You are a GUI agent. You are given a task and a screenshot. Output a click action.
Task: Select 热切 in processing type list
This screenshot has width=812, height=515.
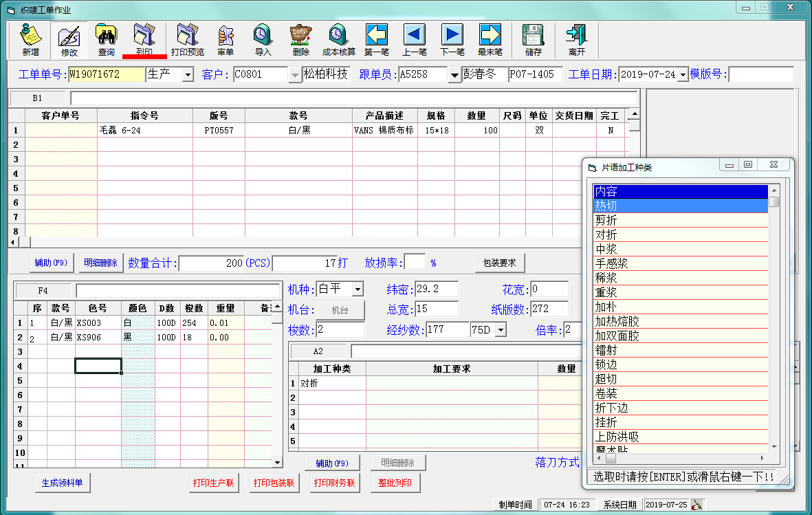(x=681, y=206)
